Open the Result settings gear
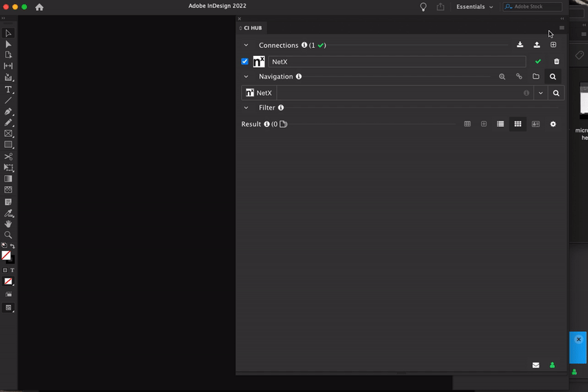Image resolution: width=588 pixels, height=392 pixels. 553,124
